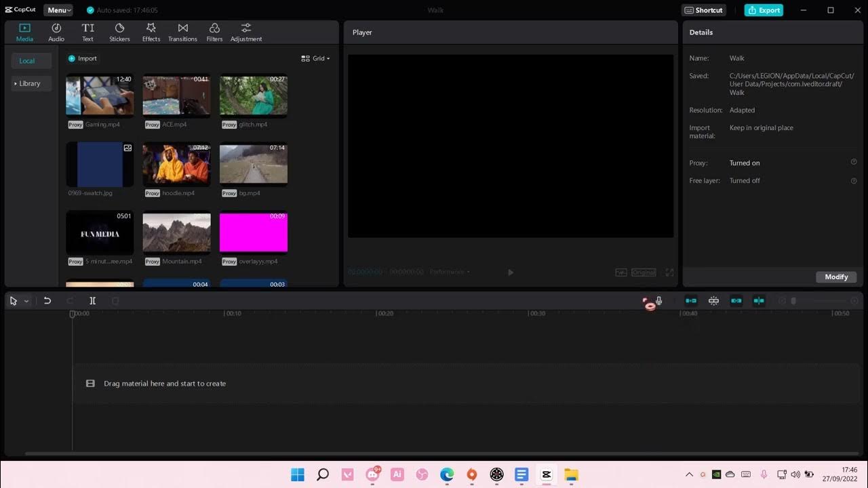Viewport: 868px width, 488px height.
Task: Select the ACE.mp4 thumbnail
Action: click(176, 96)
